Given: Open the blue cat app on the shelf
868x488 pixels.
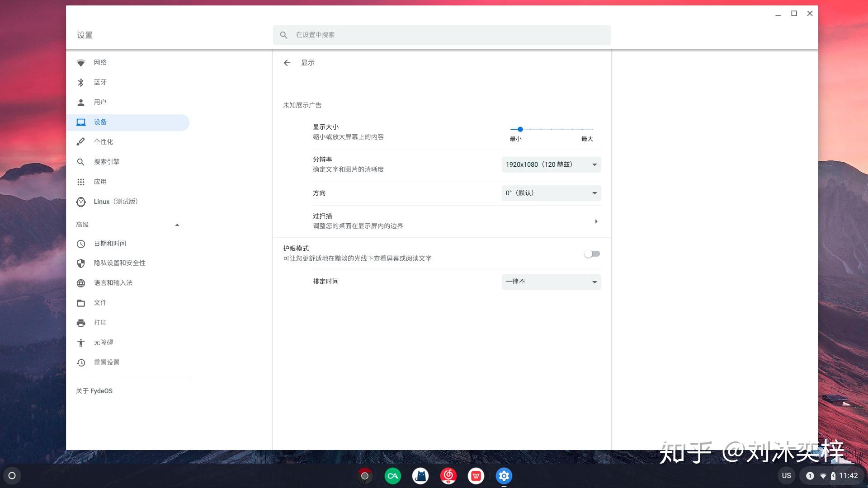Looking at the screenshot, I should [420, 475].
